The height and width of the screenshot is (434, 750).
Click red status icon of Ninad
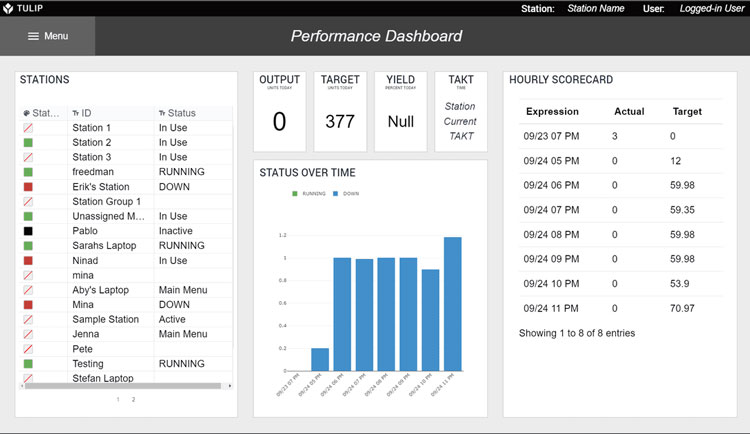pyautogui.click(x=28, y=261)
